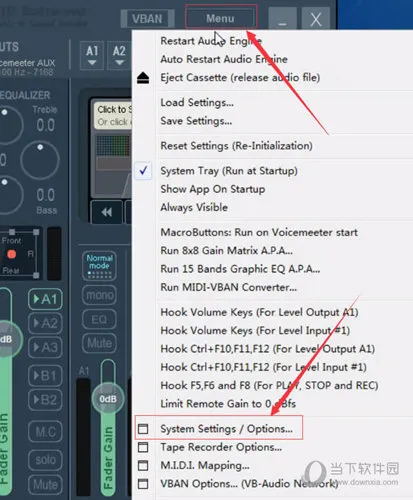The height and width of the screenshot is (500, 413).
Task: Choose Reset Settings (Re-Initialization)
Action: tap(236, 146)
